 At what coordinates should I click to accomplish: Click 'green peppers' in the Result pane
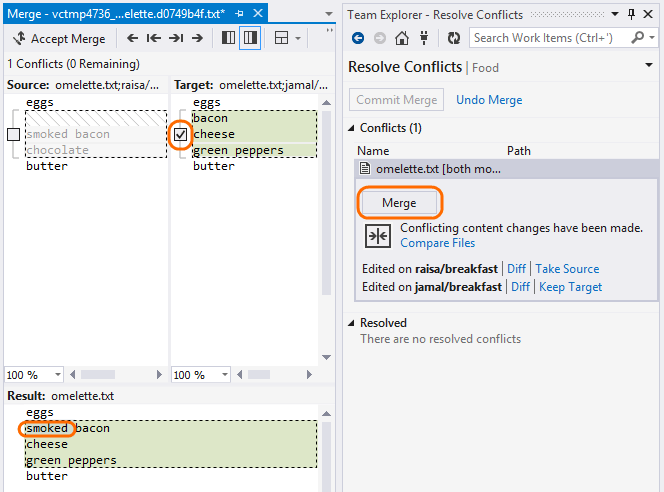click(x=71, y=460)
